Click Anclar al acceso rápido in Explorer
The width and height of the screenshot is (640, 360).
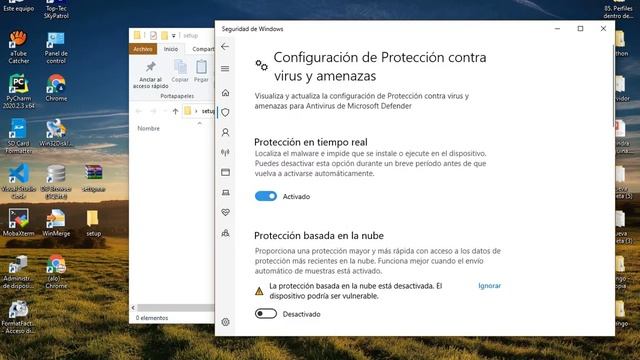(151, 74)
